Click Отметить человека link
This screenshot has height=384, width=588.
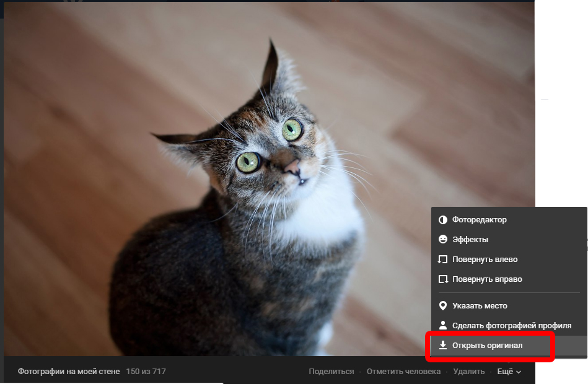403,372
